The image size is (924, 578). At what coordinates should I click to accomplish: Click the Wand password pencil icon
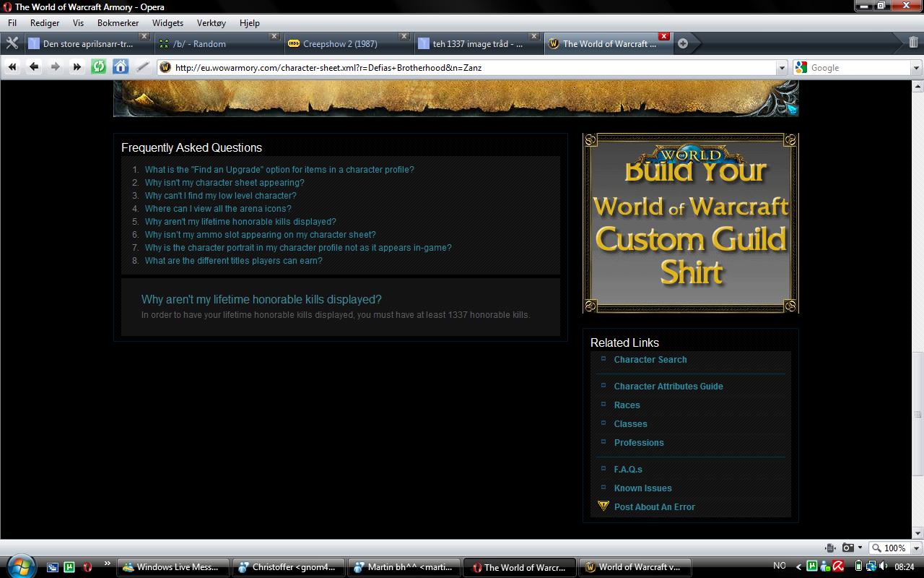click(x=142, y=67)
